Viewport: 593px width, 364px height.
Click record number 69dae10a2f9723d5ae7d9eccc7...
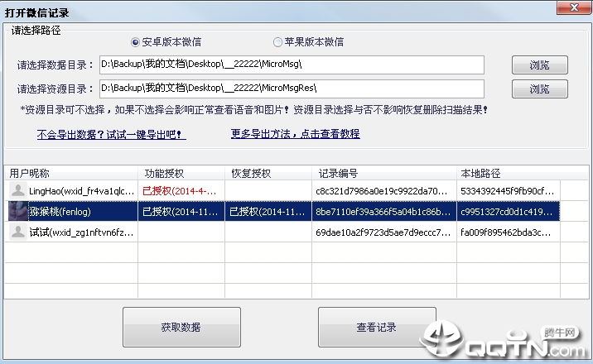[x=383, y=232]
